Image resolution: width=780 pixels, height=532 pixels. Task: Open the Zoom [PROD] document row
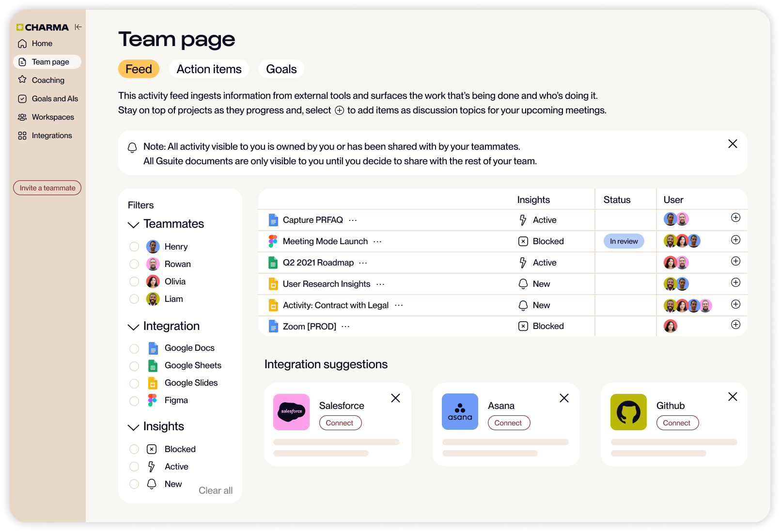point(503,326)
